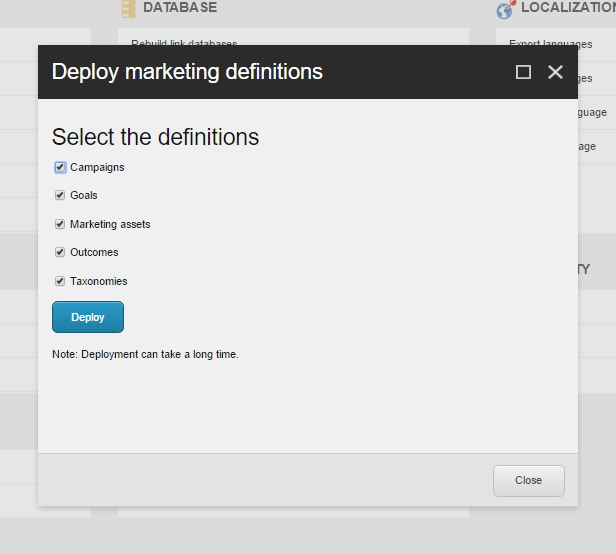Viewport: 616px width, 553px height.
Task: Maximize the Deploy marketing definitions dialog
Action: pos(523,72)
